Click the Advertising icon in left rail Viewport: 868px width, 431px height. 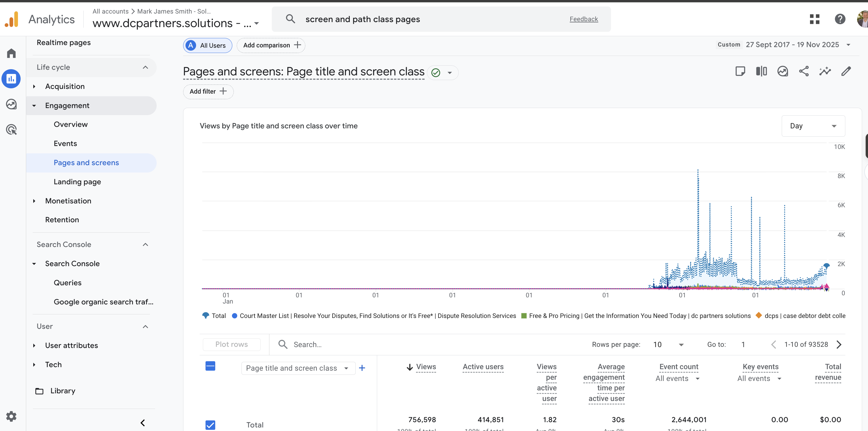click(x=11, y=130)
